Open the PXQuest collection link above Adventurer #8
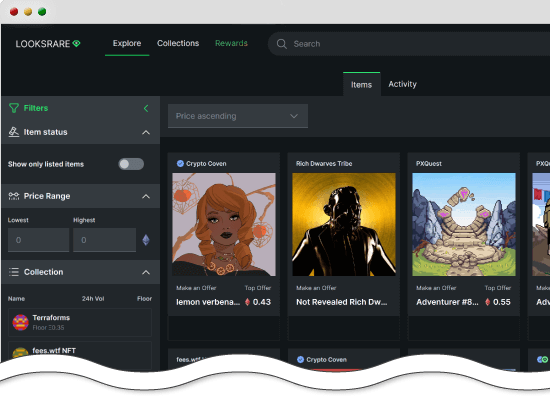The height and width of the screenshot is (396, 550). [x=429, y=164]
